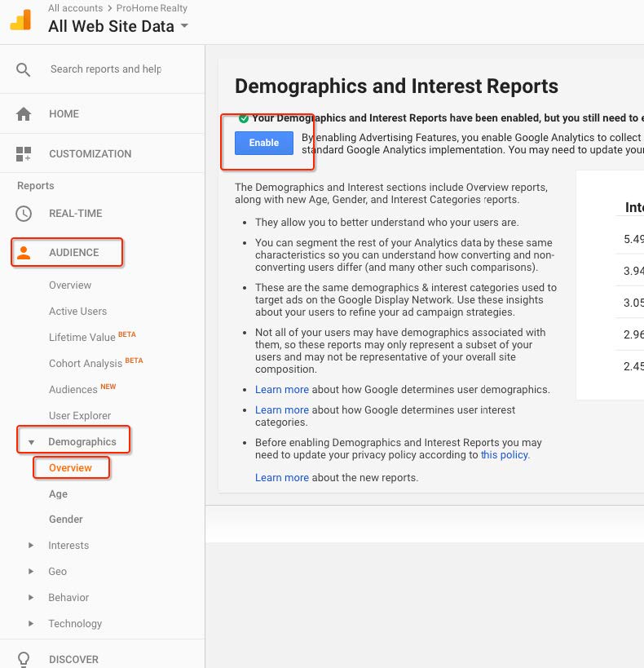This screenshot has height=668, width=644.
Task: Expand the Technology section arrow
Action: point(31,623)
